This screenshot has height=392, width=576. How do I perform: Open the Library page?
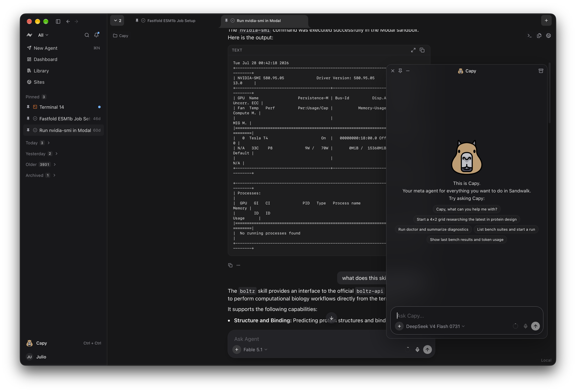tap(63, 71)
